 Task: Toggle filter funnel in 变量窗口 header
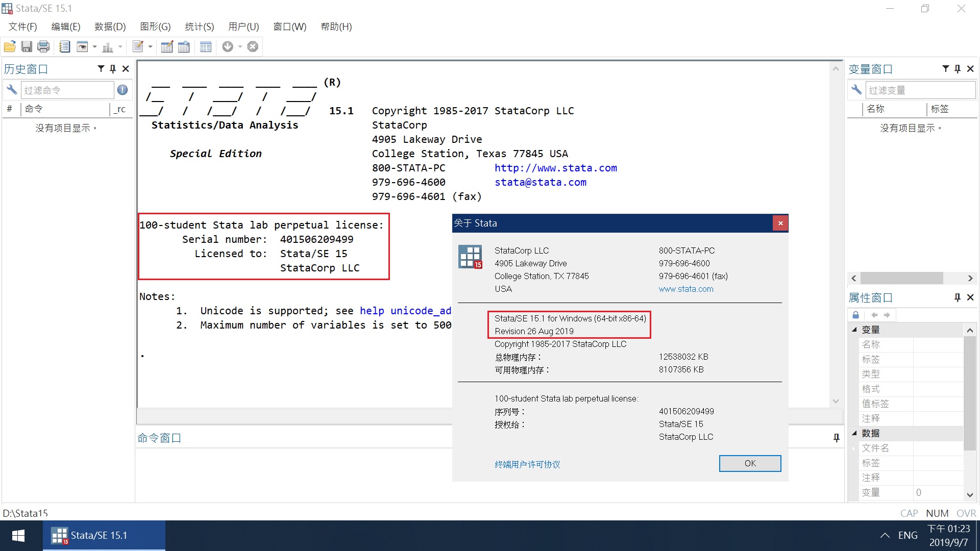coord(945,69)
